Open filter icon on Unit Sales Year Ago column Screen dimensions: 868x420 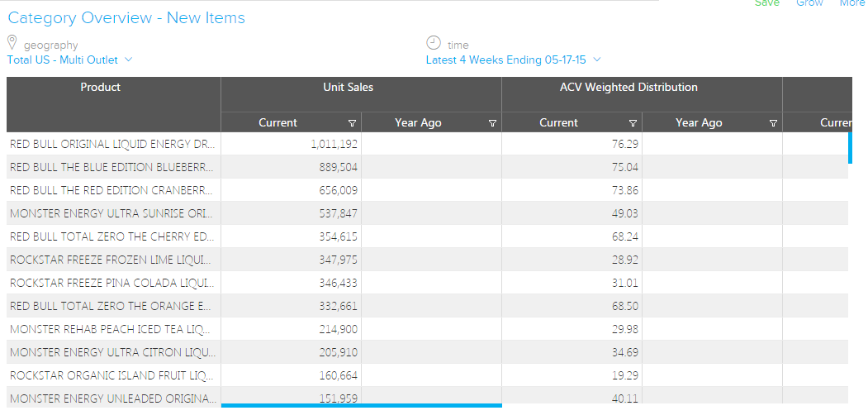click(493, 123)
